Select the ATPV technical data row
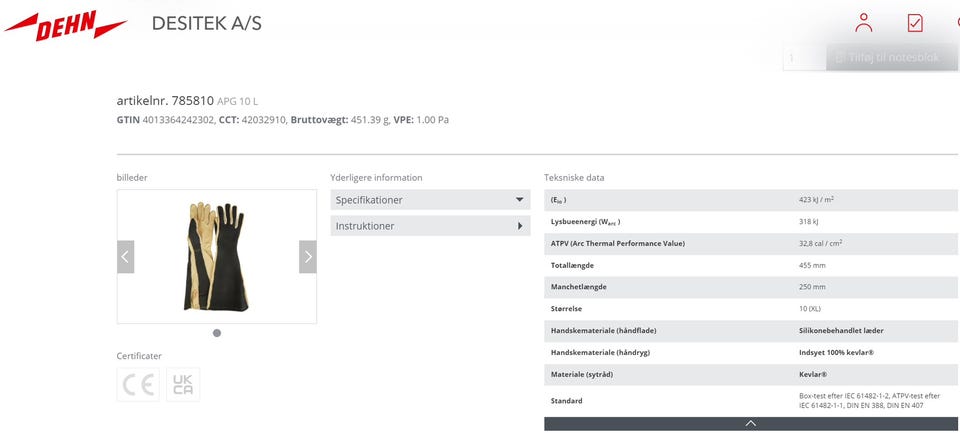The width and height of the screenshot is (960, 433). 750,243
